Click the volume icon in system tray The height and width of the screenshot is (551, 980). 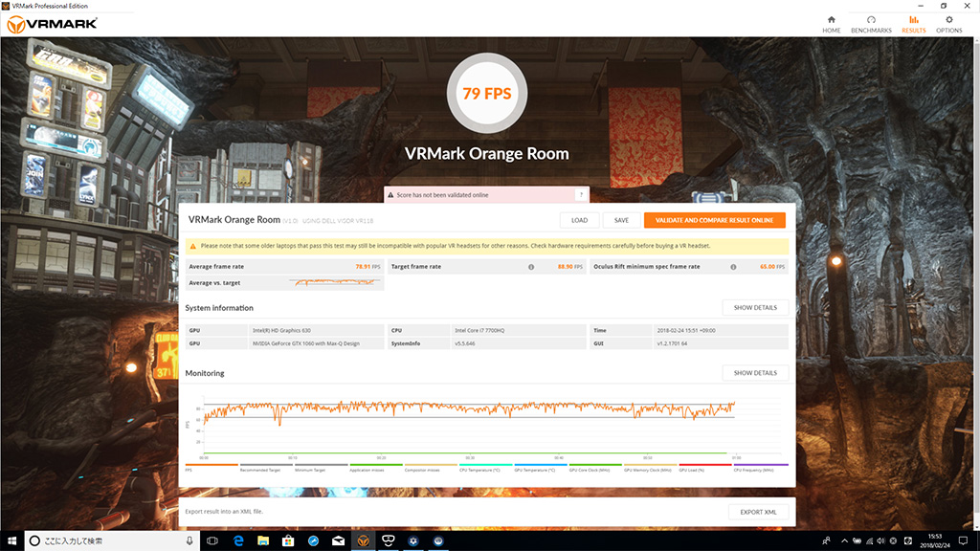pos(880,541)
